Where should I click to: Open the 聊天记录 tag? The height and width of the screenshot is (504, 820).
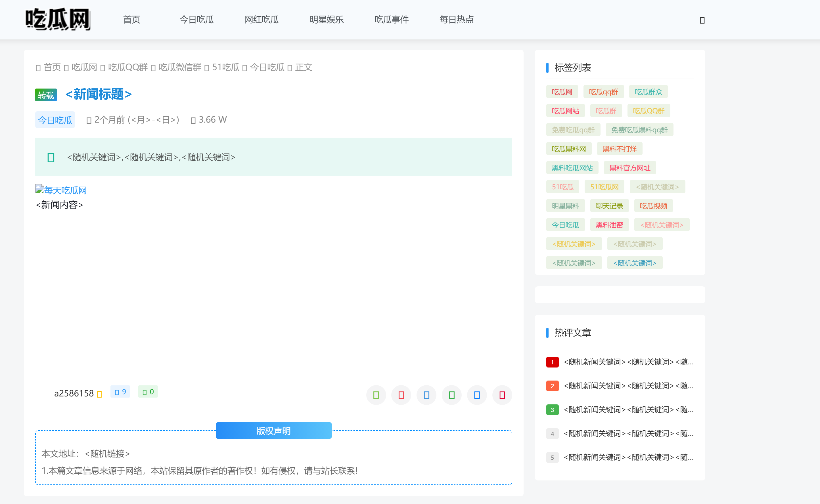click(609, 206)
